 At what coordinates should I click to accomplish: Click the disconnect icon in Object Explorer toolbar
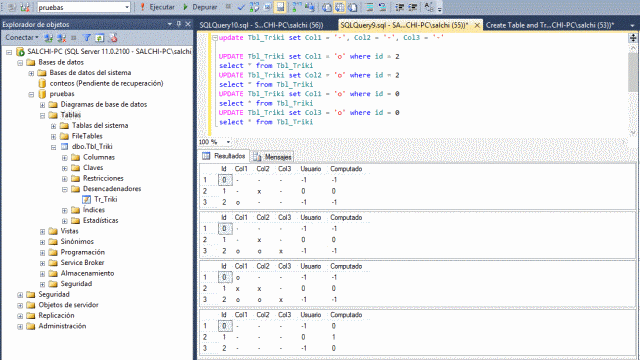tap(62, 38)
